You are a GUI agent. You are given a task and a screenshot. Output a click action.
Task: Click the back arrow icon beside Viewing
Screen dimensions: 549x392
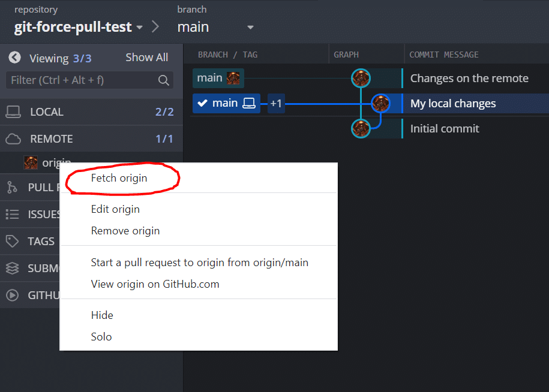[15, 58]
